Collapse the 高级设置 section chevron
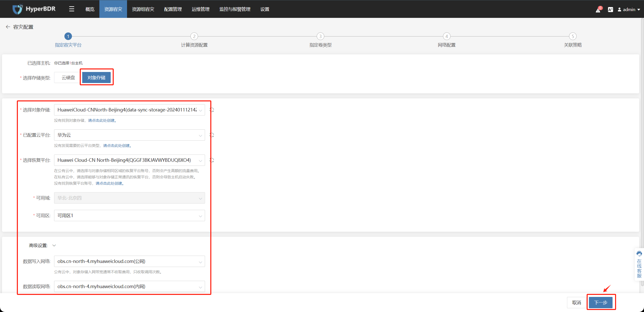This screenshot has height=312, width=644. (x=54, y=245)
